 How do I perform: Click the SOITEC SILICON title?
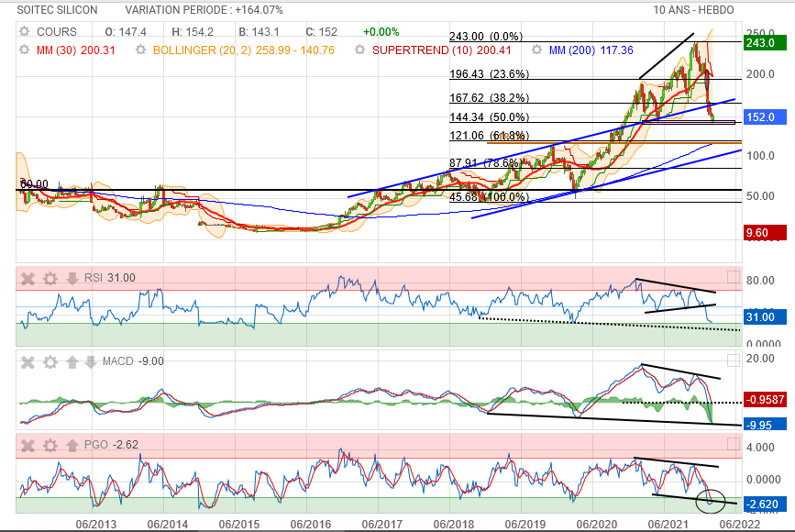coord(57,10)
